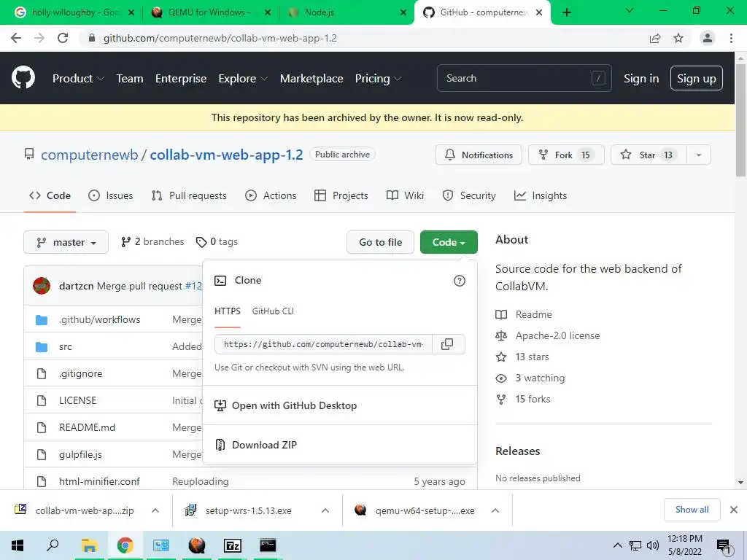This screenshot has height=560, width=747.
Task: Open Windows search magnifier in taskbar
Action: [53, 545]
